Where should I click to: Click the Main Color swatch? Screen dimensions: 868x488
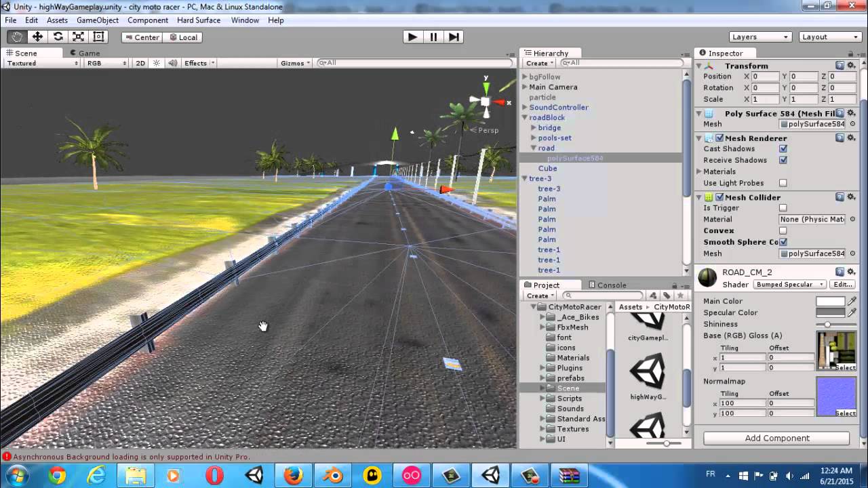[x=831, y=301]
